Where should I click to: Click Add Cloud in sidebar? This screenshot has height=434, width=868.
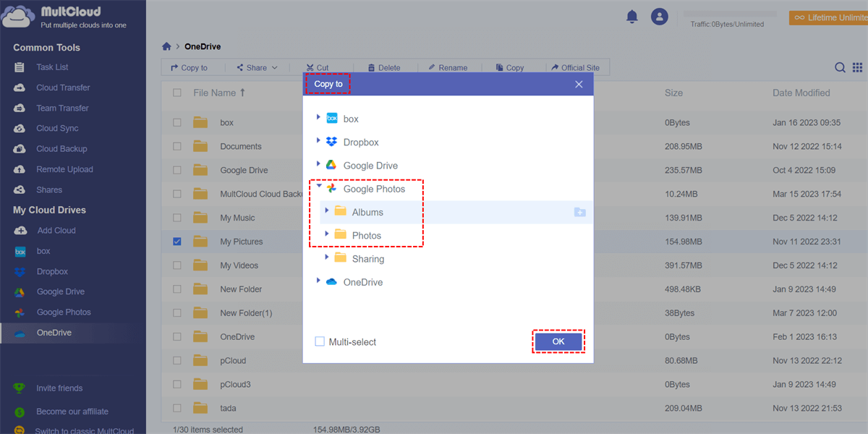[x=56, y=231]
